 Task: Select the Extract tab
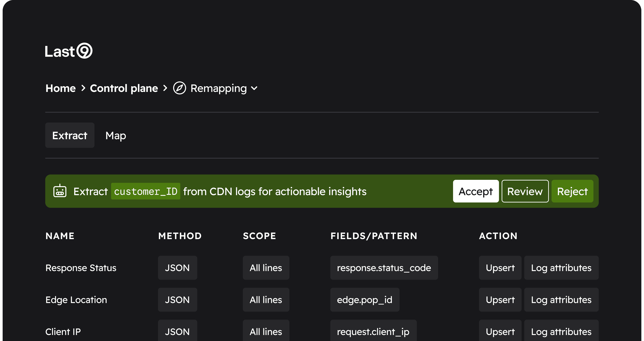point(70,135)
